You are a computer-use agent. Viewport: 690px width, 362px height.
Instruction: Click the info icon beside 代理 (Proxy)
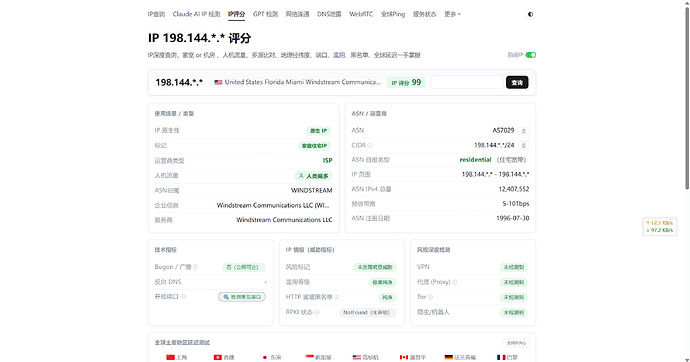pos(455,282)
